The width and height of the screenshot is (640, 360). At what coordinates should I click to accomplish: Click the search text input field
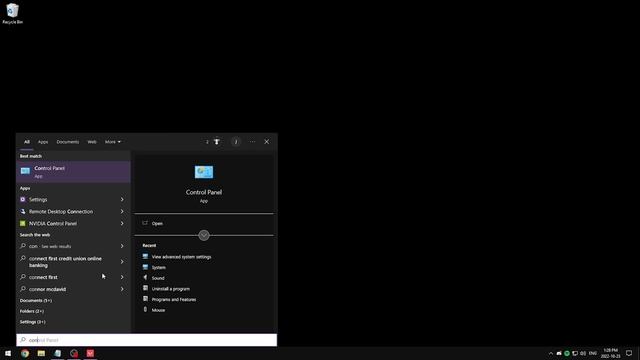[x=147, y=340]
